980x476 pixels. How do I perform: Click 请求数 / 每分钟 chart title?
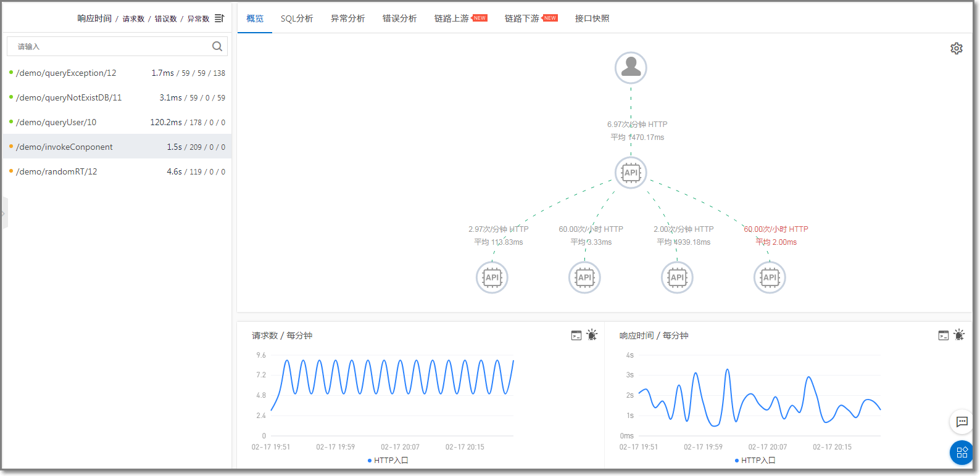click(x=282, y=335)
